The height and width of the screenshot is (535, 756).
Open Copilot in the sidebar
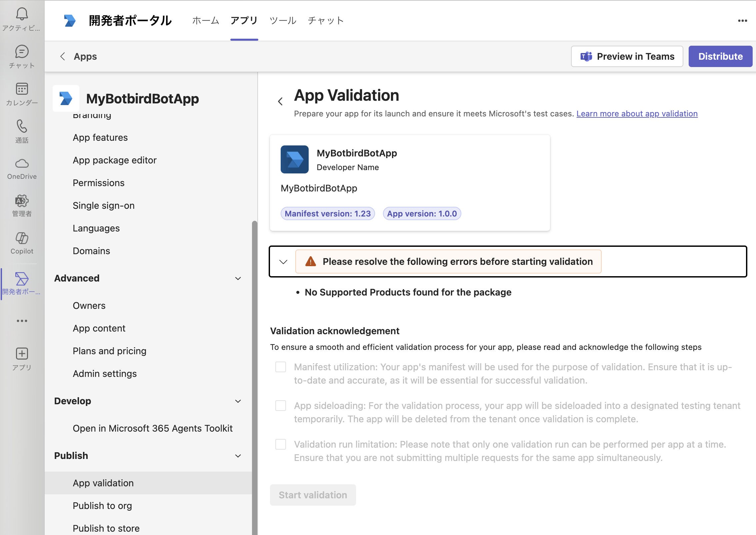click(x=22, y=238)
